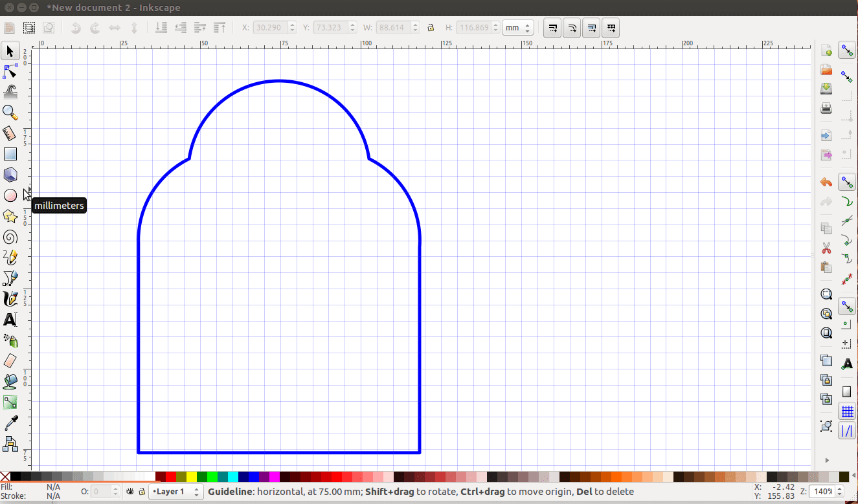Click the Cut scissors icon

pyautogui.click(x=826, y=248)
